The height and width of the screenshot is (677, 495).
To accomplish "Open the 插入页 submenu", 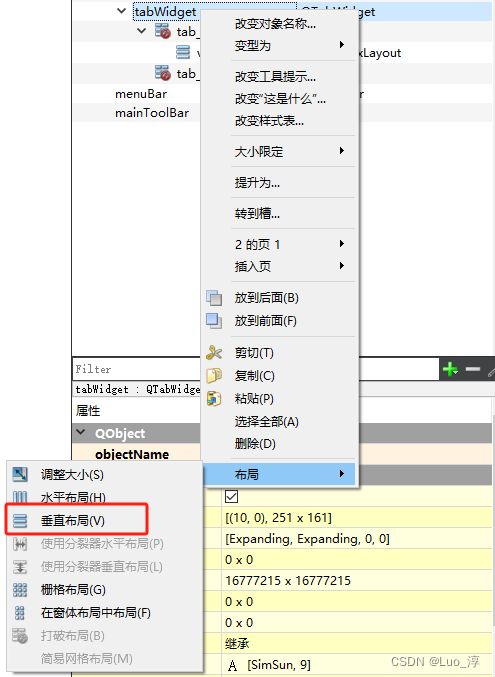I will [279, 266].
